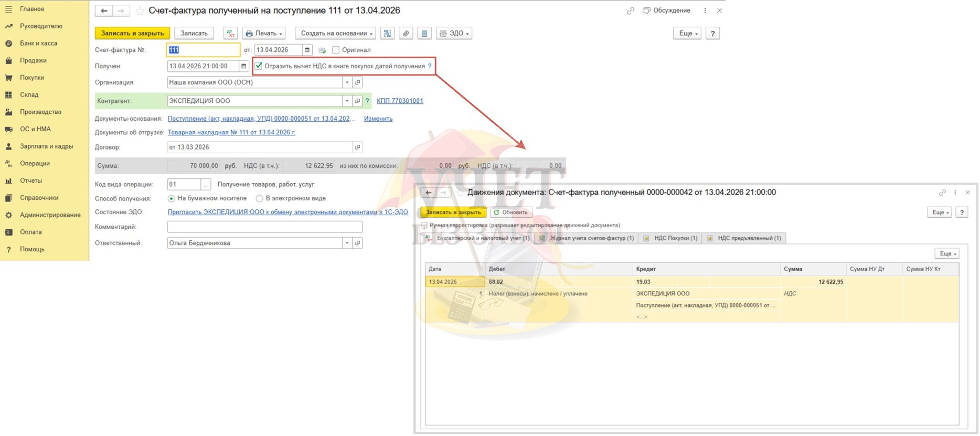Click the back arrow navigation button
980x436 pixels.
tap(104, 11)
